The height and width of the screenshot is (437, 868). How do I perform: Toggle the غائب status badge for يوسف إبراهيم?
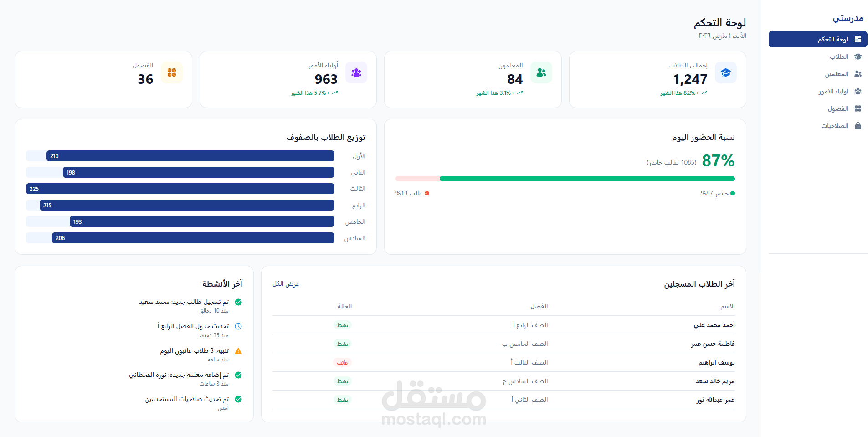[x=343, y=362]
